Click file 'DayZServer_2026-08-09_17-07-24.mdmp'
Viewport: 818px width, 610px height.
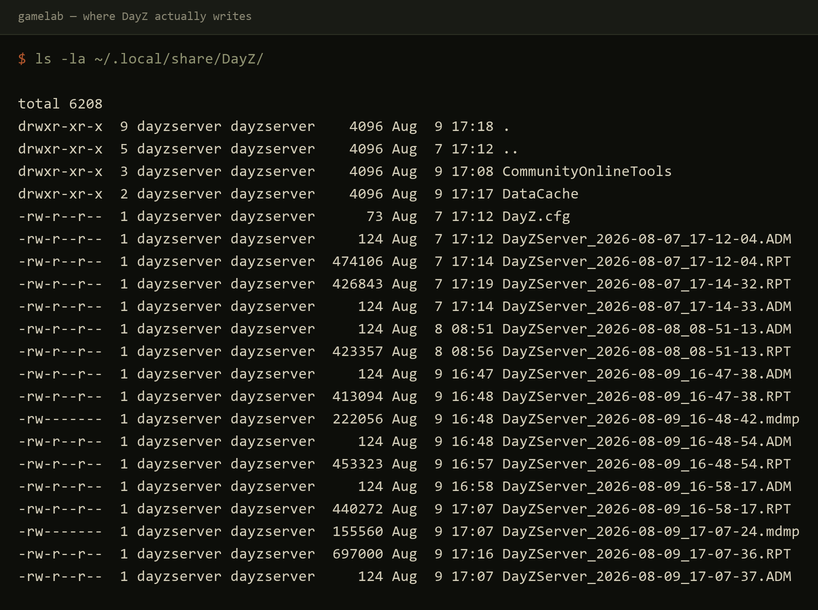(651, 531)
